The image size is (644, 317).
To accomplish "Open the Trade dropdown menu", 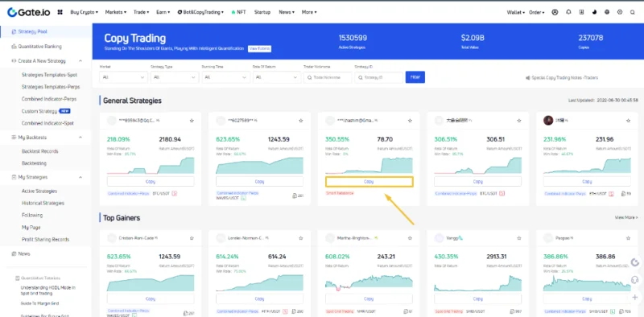I will click(x=142, y=12).
